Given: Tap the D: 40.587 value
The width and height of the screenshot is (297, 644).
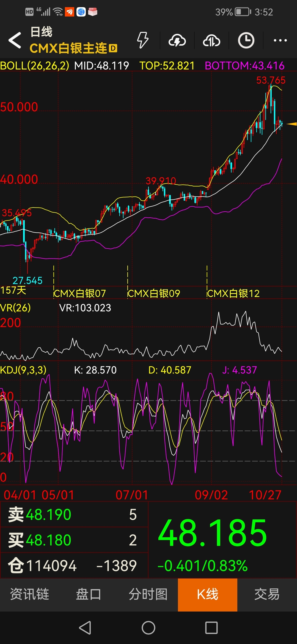Looking at the screenshot, I should coord(170,370).
